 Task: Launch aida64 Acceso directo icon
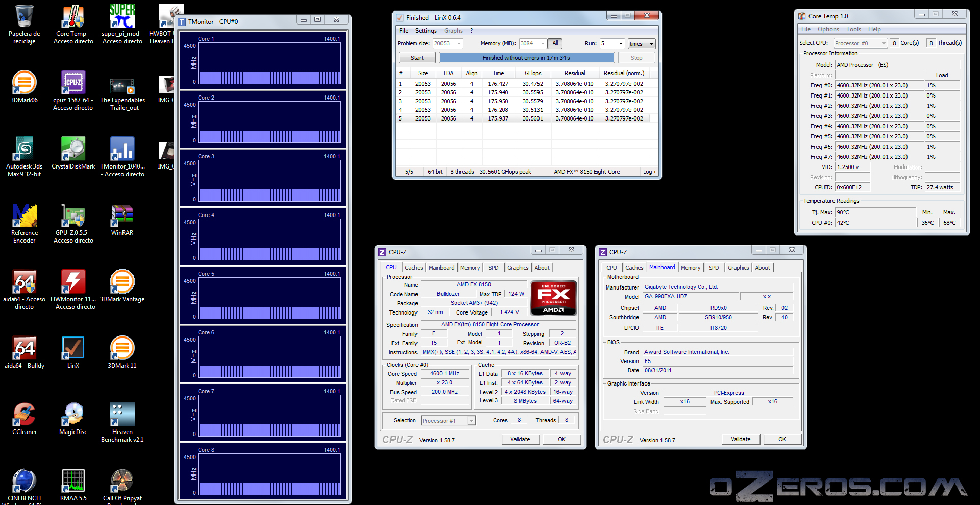pyautogui.click(x=24, y=290)
